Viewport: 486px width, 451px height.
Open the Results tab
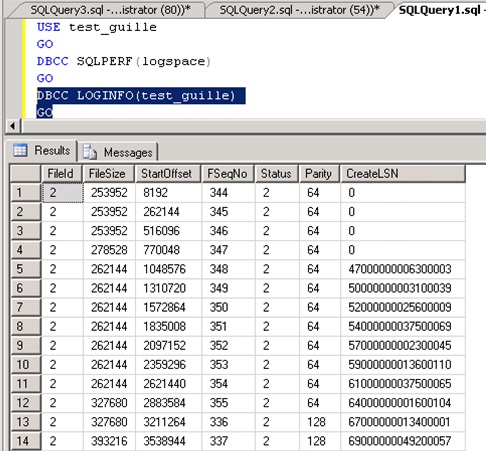(x=41, y=150)
